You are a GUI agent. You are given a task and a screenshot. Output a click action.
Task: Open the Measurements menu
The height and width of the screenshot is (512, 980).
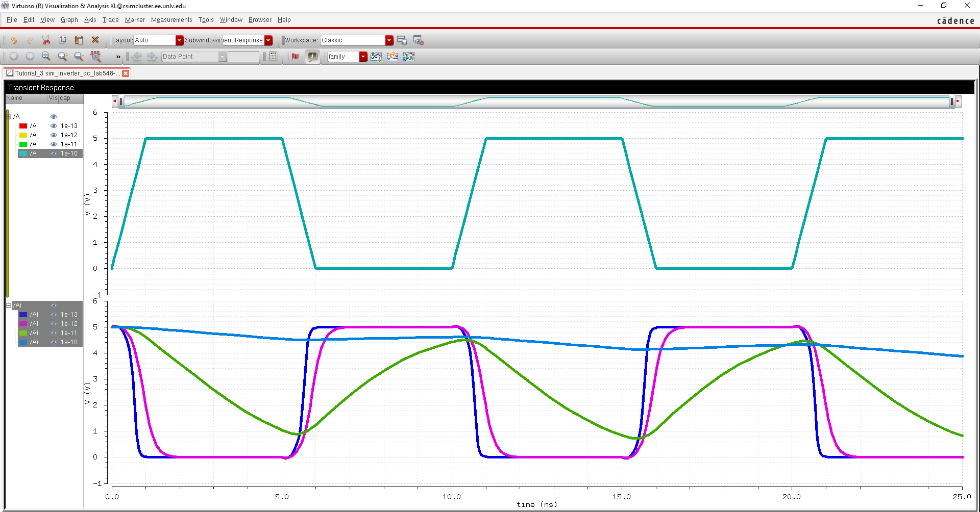pyautogui.click(x=171, y=20)
